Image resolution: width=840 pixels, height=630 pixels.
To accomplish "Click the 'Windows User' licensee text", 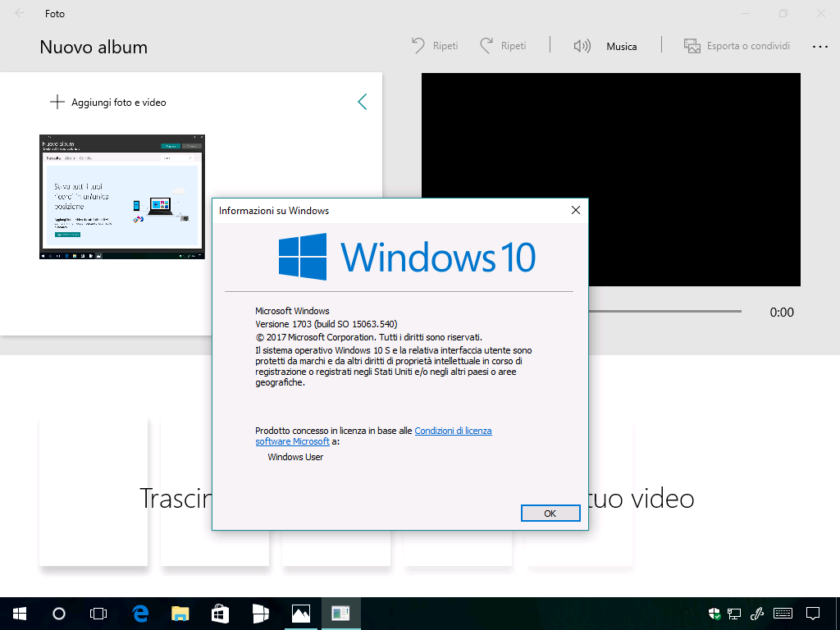I will (x=295, y=457).
